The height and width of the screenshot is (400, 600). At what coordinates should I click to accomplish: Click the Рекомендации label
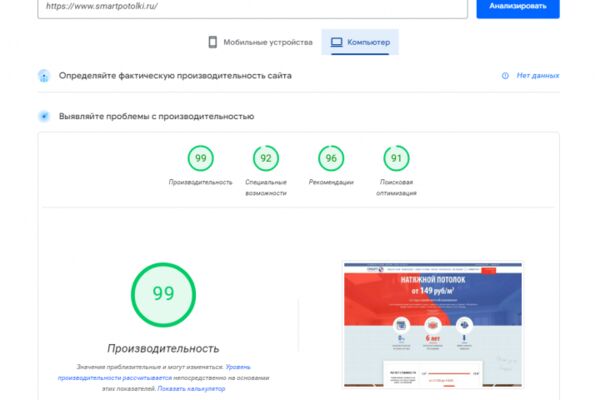point(331,182)
